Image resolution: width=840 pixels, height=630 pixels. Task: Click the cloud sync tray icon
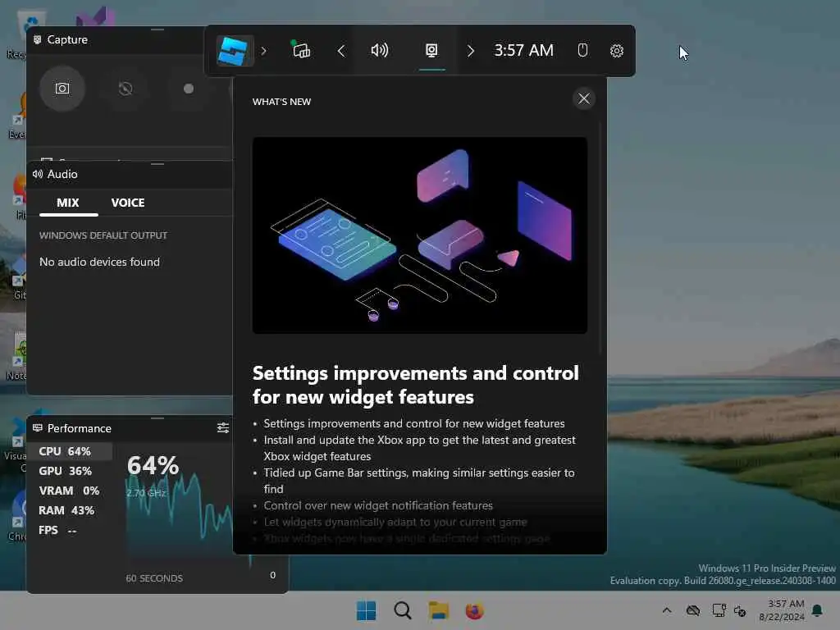692,610
